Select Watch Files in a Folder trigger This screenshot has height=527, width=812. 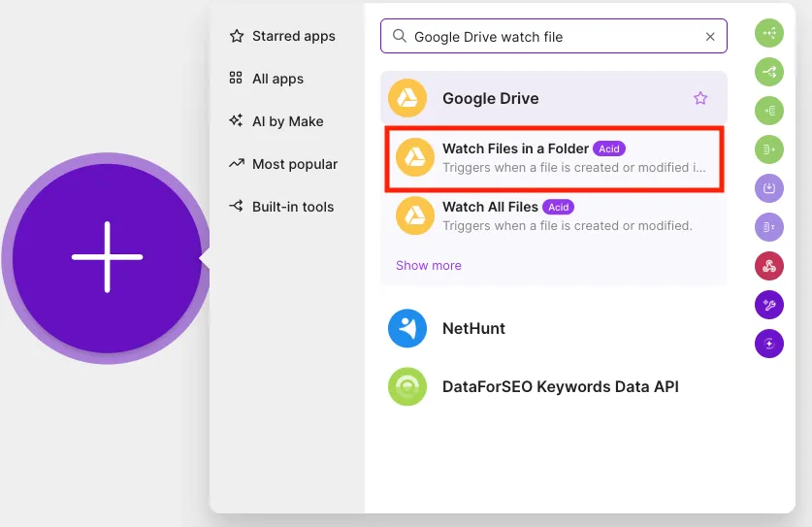[554, 157]
